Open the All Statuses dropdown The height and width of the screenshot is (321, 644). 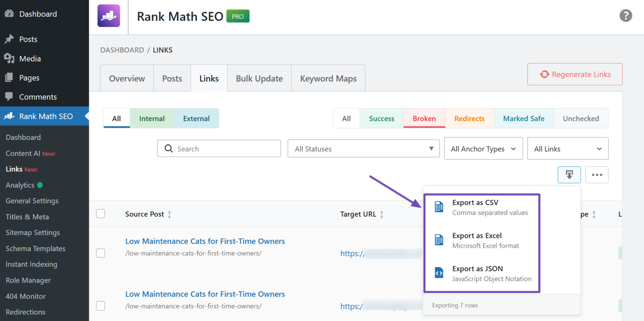pyautogui.click(x=363, y=148)
